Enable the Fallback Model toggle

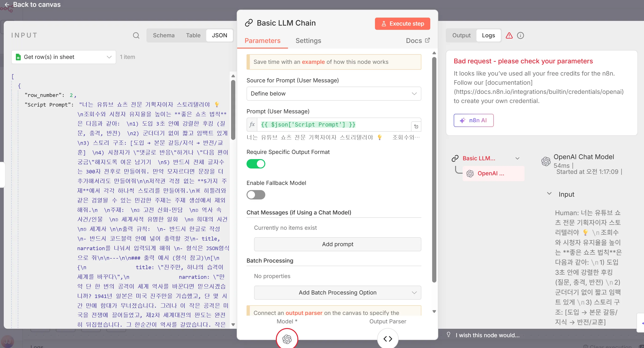pyautogui.click(x=256, y=195)
